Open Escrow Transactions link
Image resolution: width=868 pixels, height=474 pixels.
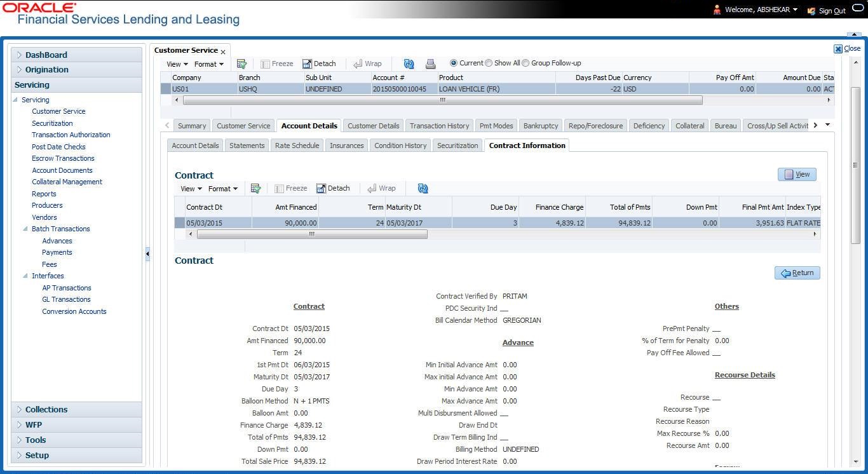pos(63,158)
